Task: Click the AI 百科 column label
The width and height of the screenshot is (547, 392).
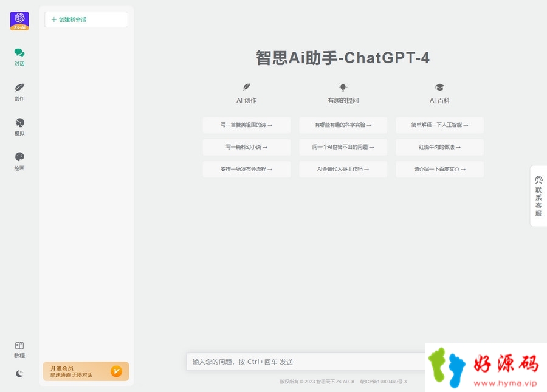Action: click(x=439, y=101)
